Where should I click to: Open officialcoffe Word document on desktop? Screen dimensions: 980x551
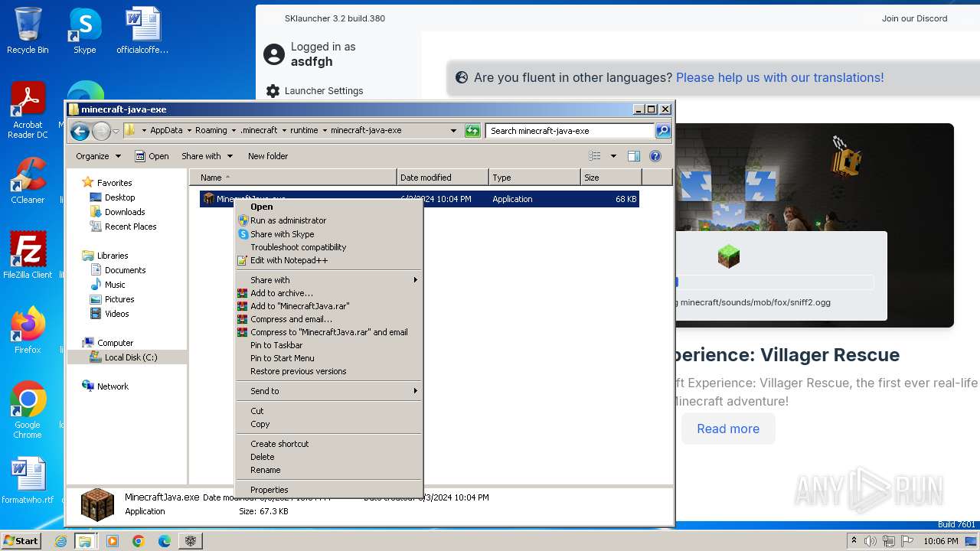(142, 31)
